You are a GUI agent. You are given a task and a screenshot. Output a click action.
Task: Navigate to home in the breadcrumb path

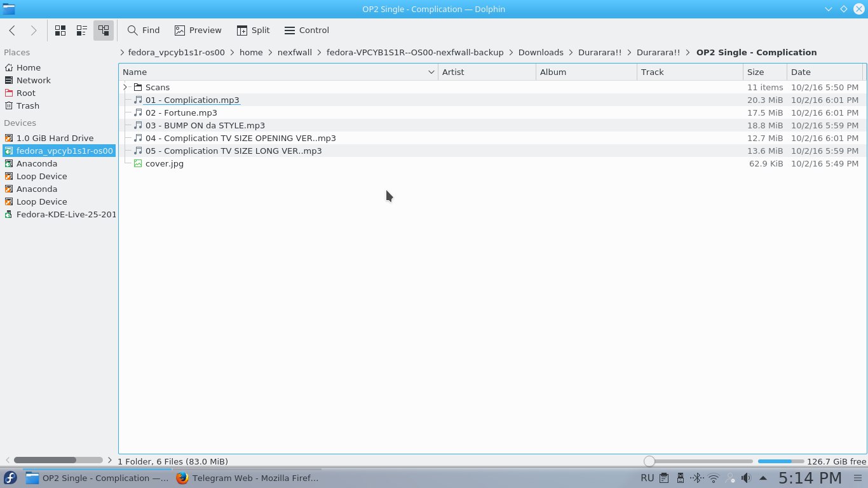tap(251, 52)
